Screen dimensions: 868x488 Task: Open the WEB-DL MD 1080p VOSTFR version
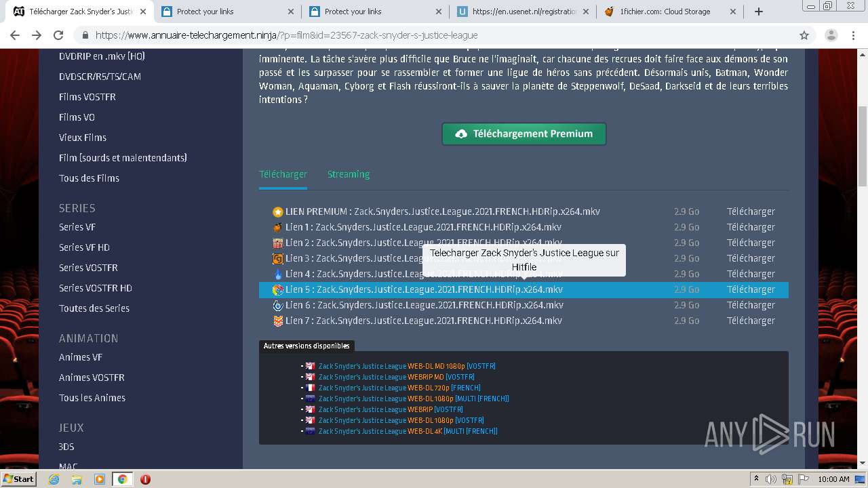click(x=407, y=366)
